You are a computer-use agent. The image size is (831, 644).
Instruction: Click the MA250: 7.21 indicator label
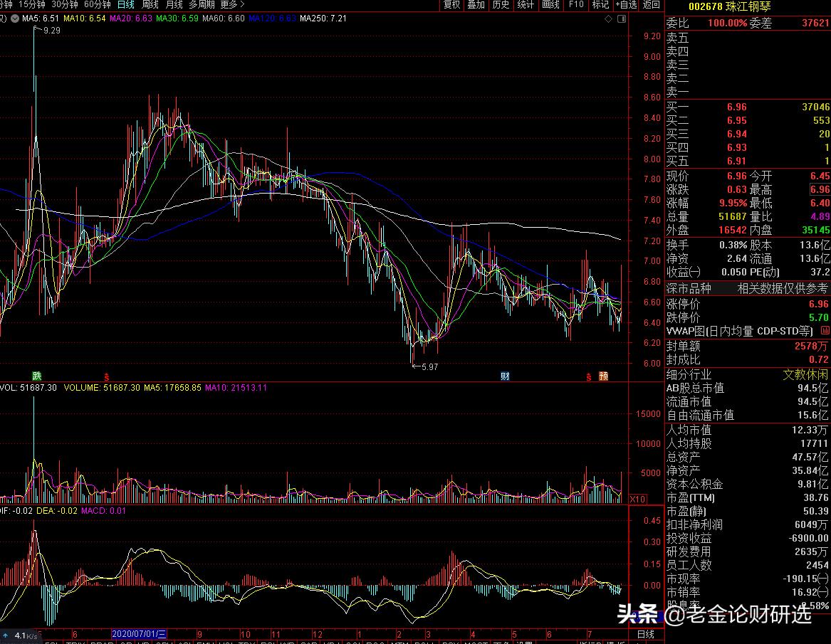323,19
